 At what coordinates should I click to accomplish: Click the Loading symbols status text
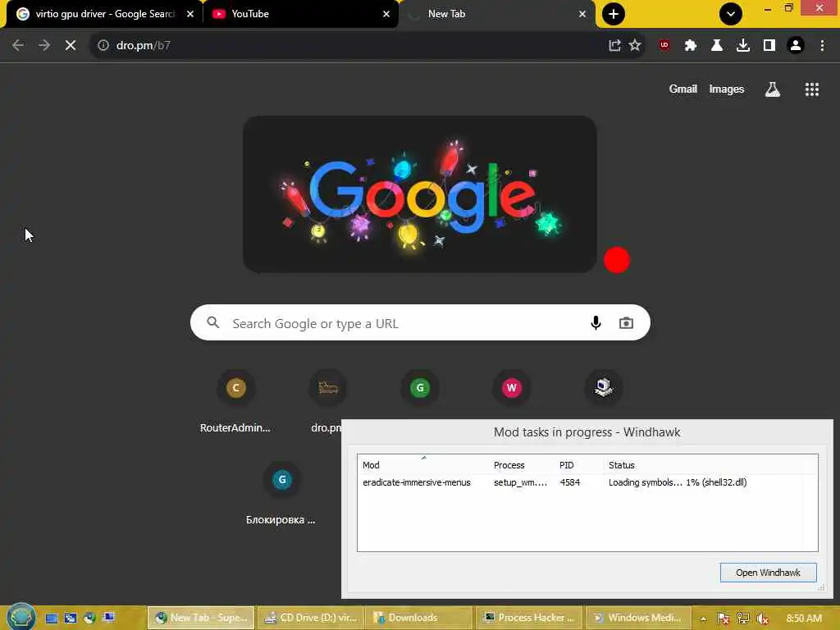pyautogui.click(x=677, y=482)
